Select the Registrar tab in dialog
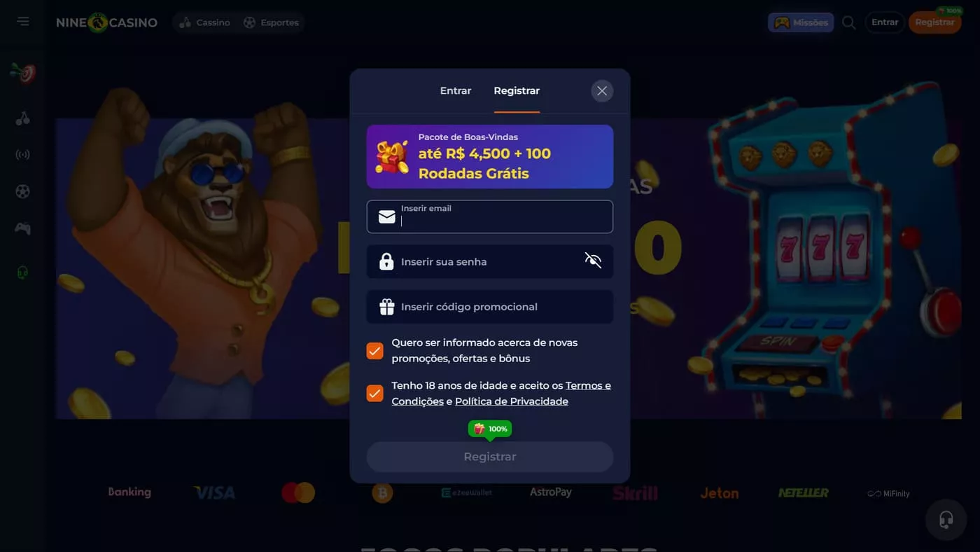This screenshot has height=552, width=980. 517,91
